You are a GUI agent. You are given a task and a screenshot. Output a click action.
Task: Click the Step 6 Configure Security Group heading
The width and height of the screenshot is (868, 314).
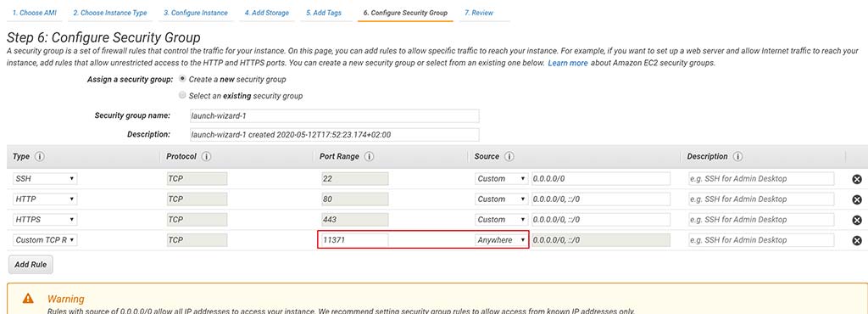coord(103,38)
